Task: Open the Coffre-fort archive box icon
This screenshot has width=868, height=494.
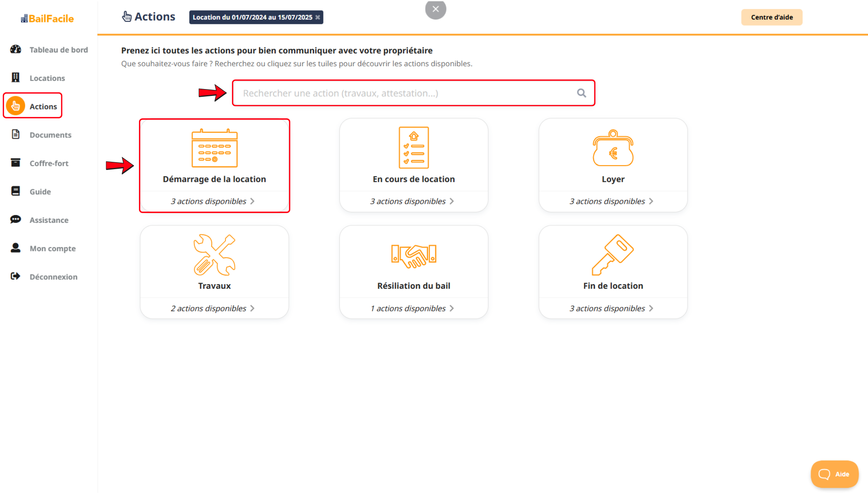Action: (15, 163)
